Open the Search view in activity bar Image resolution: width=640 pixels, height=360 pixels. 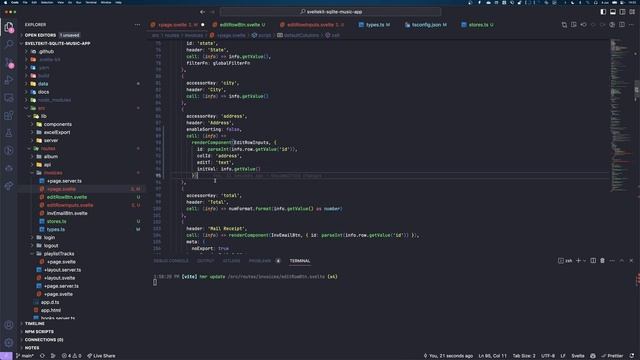pos(9,44)
